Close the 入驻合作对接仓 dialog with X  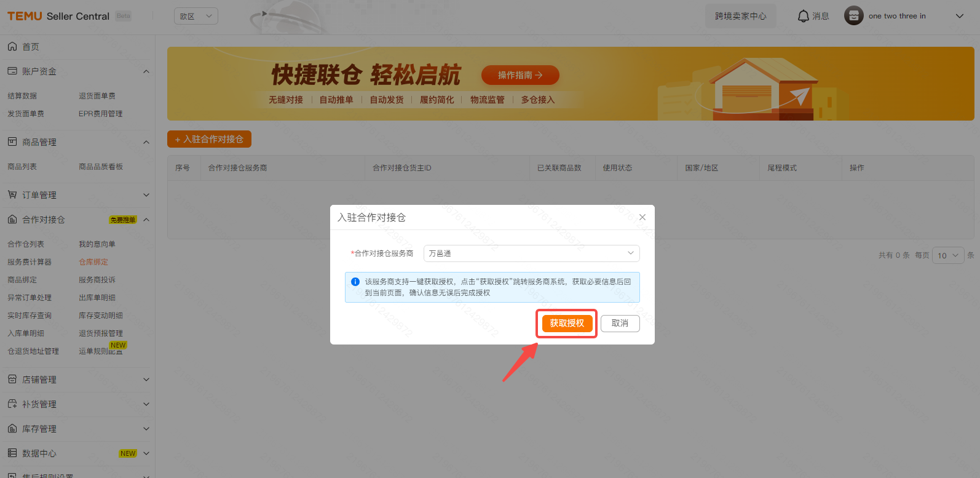(642, 217)
